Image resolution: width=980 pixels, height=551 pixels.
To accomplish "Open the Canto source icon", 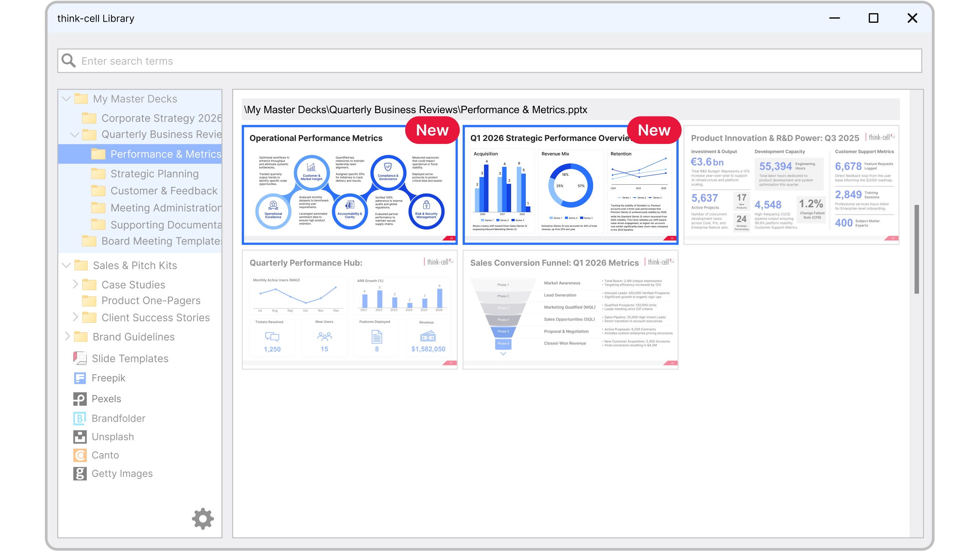I will click(79, 455).
